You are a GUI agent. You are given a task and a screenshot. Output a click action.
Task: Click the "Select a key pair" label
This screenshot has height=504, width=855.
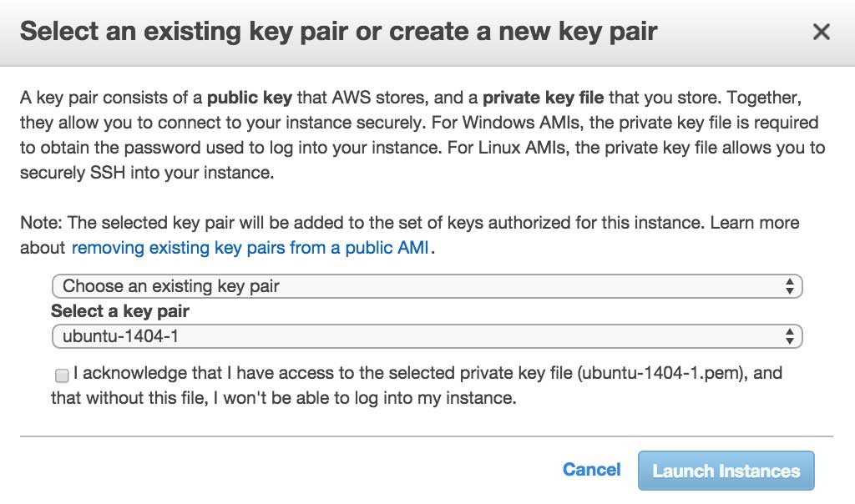coord(120,311)
